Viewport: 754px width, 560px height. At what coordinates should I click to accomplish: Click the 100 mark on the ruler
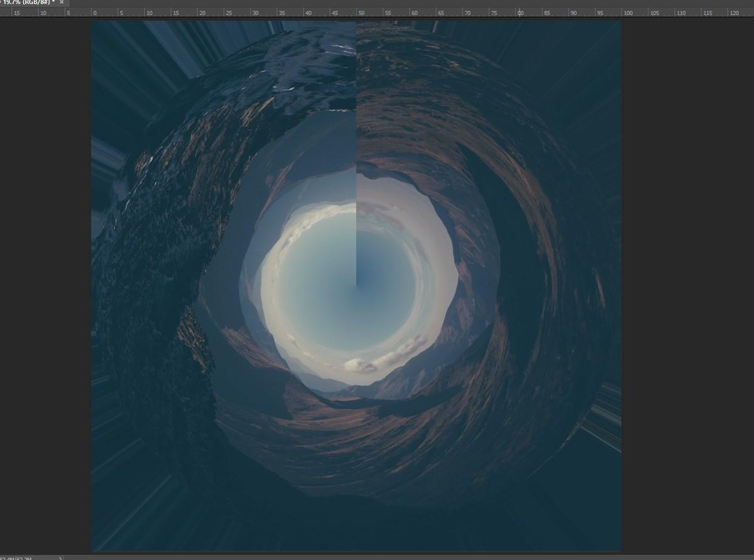coord(628,13)
